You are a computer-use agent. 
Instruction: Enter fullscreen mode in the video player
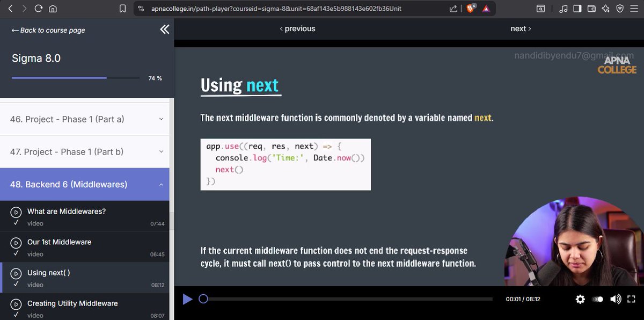[x=631, y=299]
